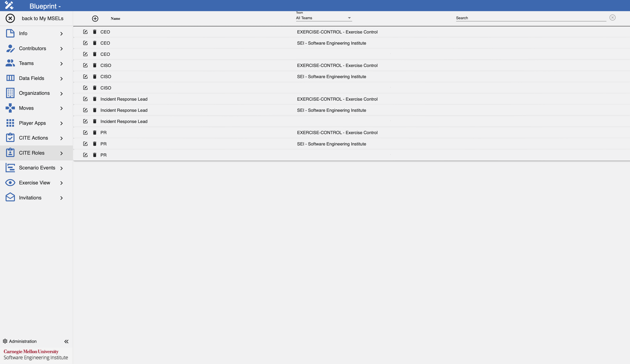Click inside the Search input field
Screen dimensions: 630x364
(x=530, y=18)
